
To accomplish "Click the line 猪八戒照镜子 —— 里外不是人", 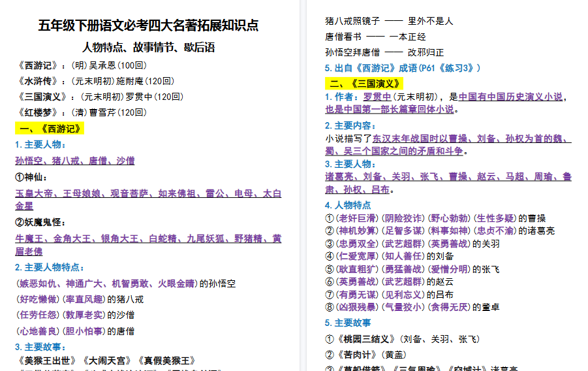I will [x=389, y=21].
